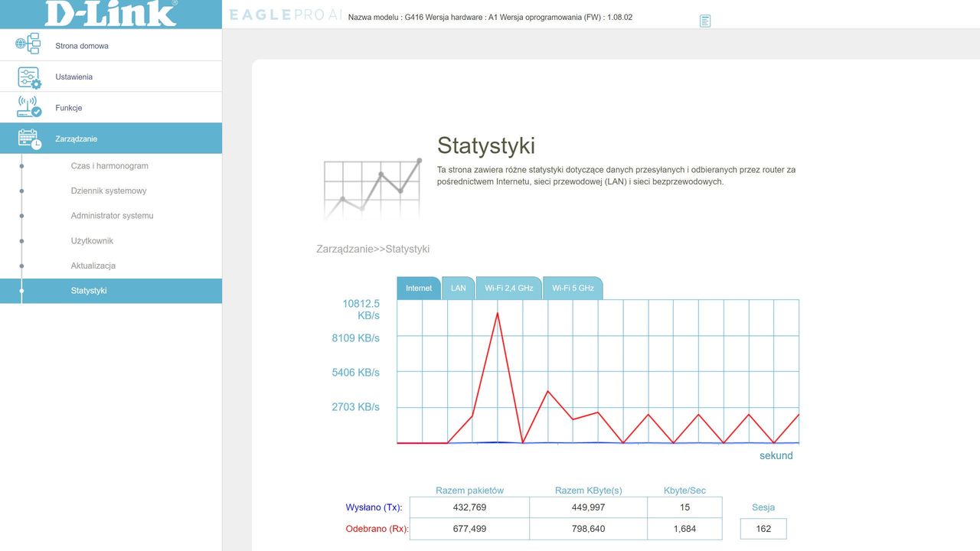Show Wi-Fi 5 GHz statistics tab
This screenshot has width=980, height=551.
573,289
